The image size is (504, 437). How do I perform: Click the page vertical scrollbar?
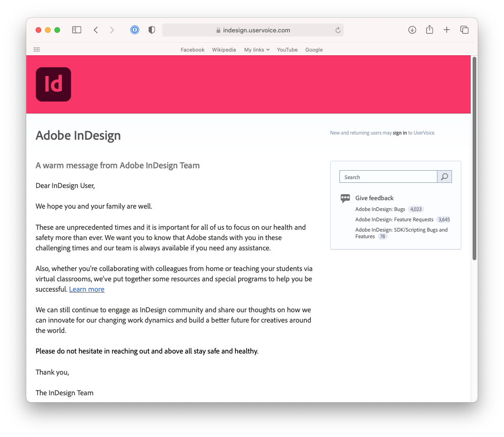[474, 158]
